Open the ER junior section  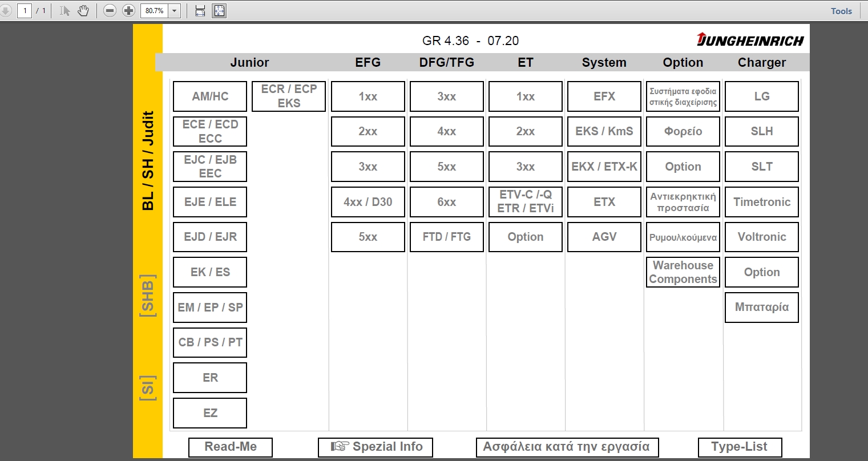210,378
